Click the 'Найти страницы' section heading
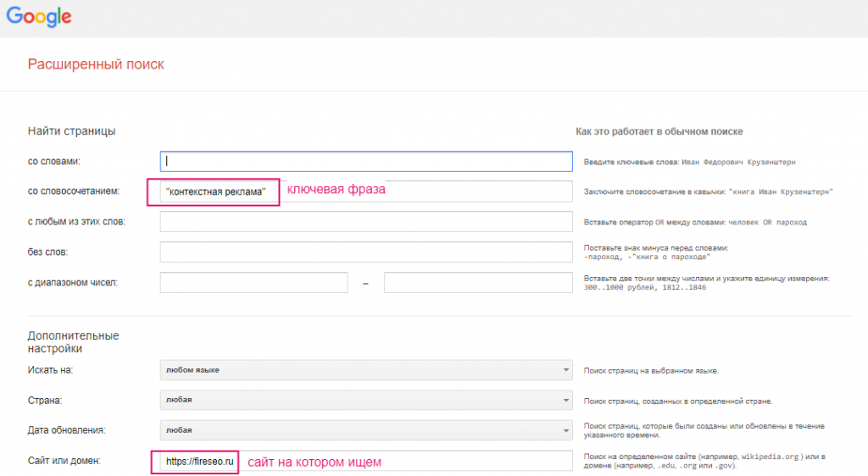The image size is (868, 476). (71, 131)
